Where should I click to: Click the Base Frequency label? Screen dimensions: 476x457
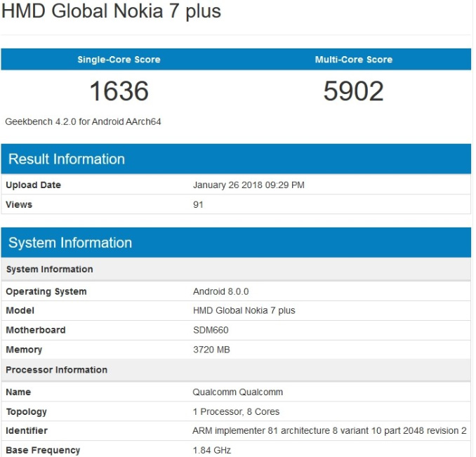tap(43, 450)
